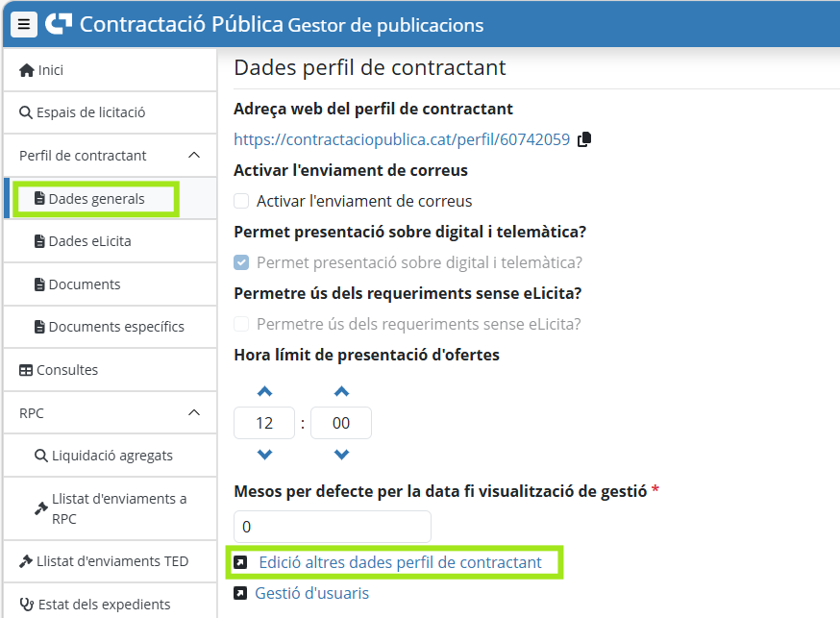
Task: Click the Dades eLicita document icon
Action: pos(39,241)
